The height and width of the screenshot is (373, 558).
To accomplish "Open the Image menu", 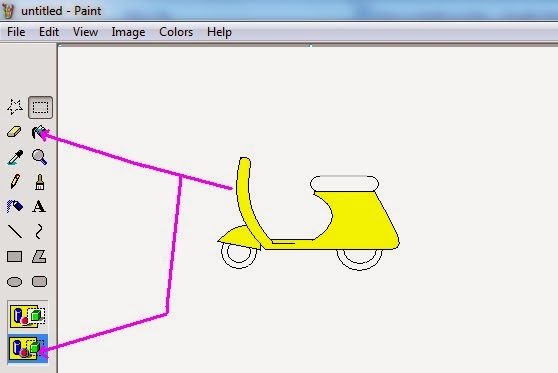I will (128, 32).
